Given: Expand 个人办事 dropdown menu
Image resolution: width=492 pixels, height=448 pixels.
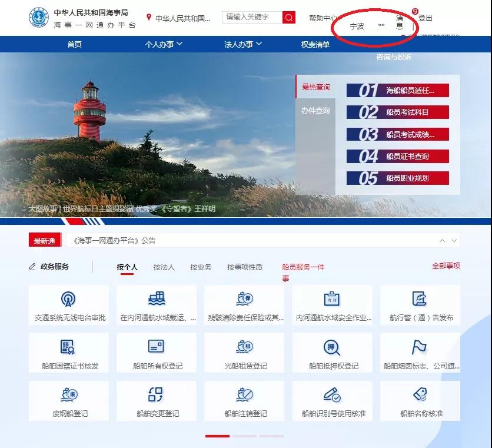Looking at the screenshot, I should click(x=164, y=44).
